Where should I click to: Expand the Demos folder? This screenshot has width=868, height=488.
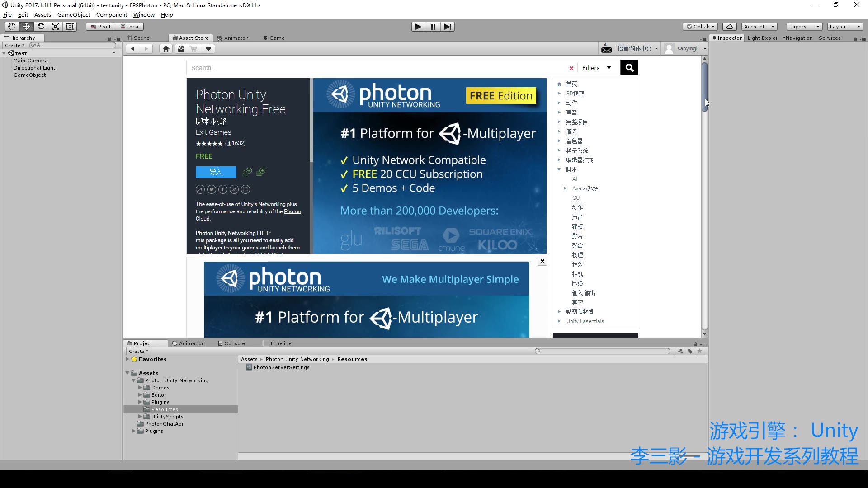(x=140, y=388)
